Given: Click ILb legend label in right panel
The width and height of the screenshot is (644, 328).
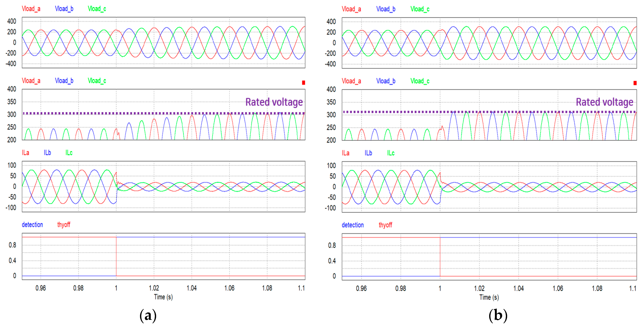Looking at the screenshot, I should pyautogui.click(x=368, y=153).
